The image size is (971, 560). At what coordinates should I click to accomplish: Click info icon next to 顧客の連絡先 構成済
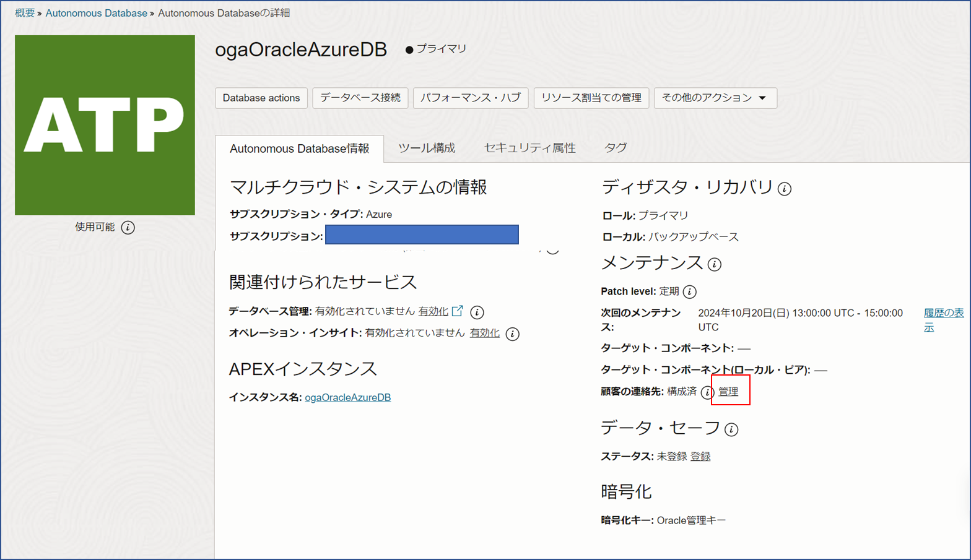coord(707,392)
